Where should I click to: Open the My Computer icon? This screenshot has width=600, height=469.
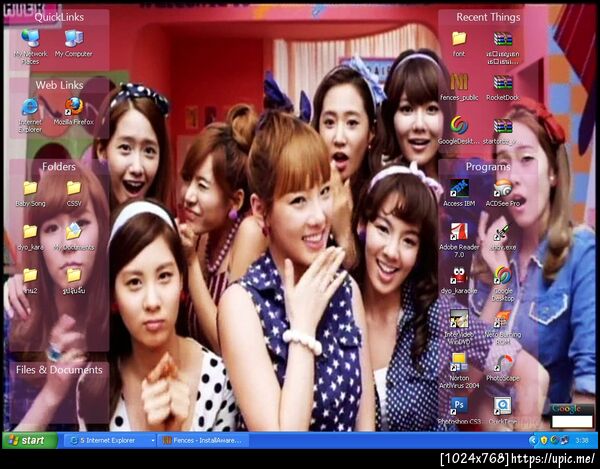click(x=73, y=43)
